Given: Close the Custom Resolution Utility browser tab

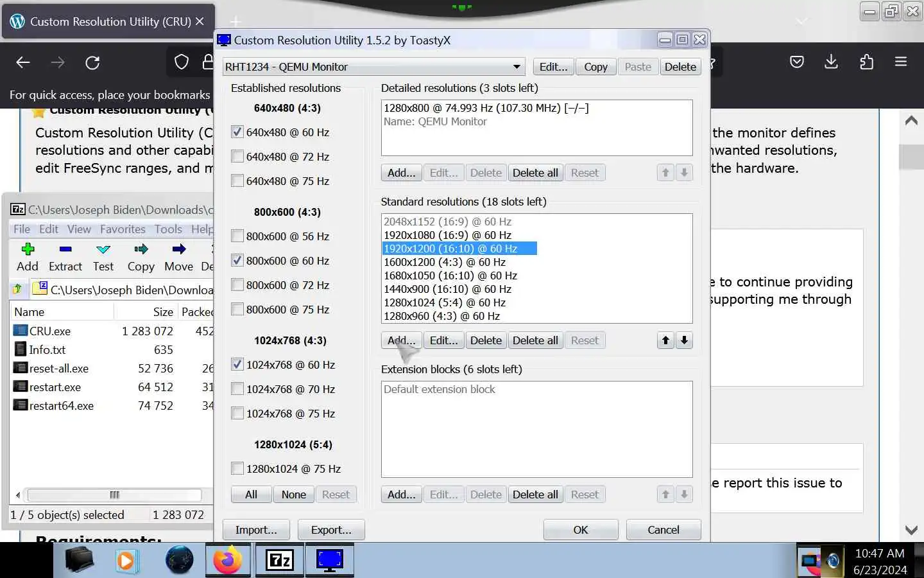Looking at the screenshot, I should pos(200,21).
